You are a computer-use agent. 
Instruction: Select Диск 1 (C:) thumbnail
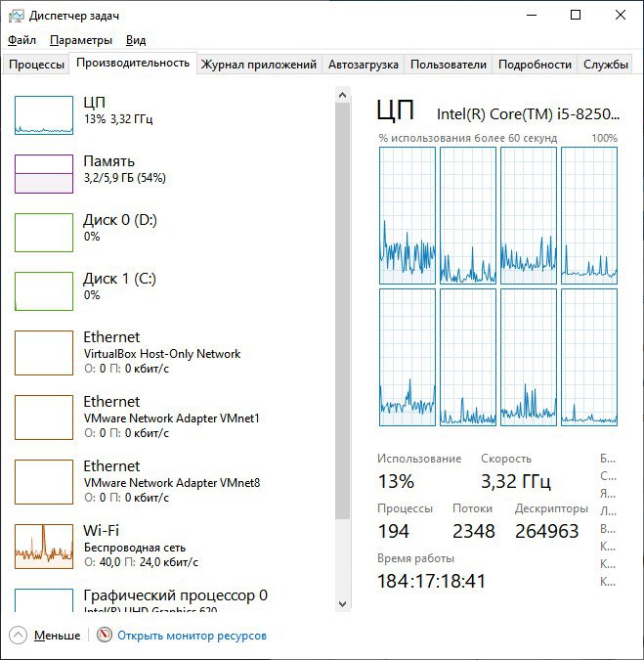pos(44,290)
